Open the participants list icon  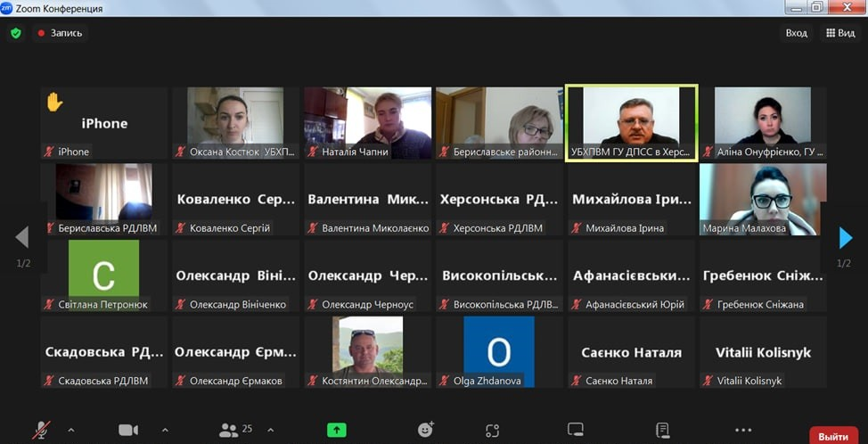pyautogui.click(x=228, y=430)
